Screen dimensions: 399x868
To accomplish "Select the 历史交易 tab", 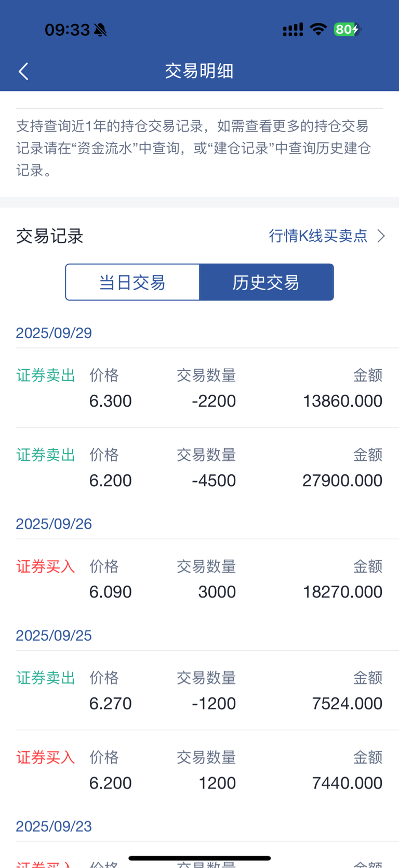I will point(266,282).
